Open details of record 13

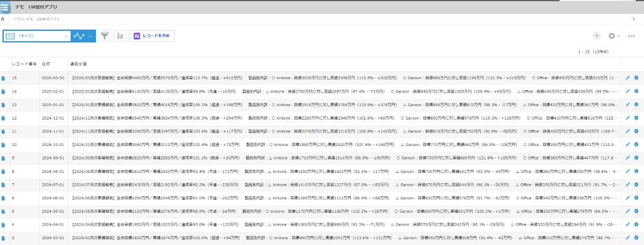pos(3,105)
